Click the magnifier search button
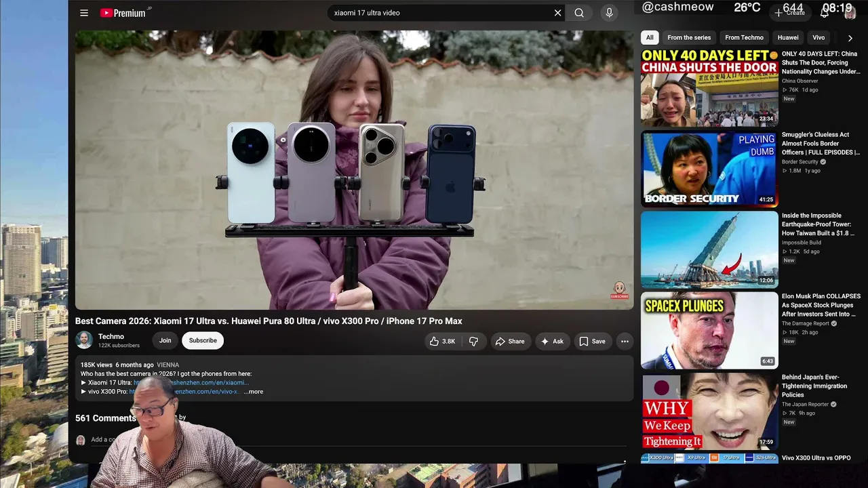Screen dimensions: 868x488 click(579, 13)
